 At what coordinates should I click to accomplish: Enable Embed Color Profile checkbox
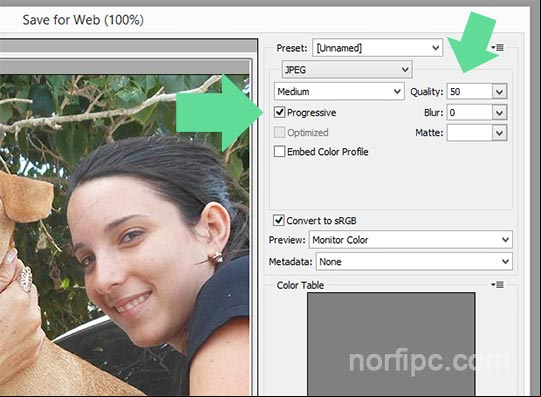(x=279, y=151)
